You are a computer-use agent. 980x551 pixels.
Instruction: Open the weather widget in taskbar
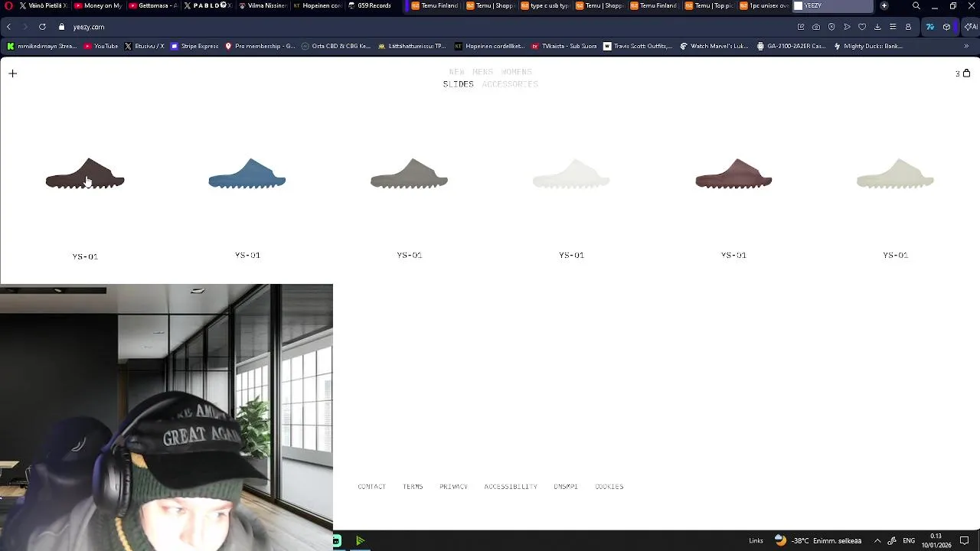tap(818, 540)
